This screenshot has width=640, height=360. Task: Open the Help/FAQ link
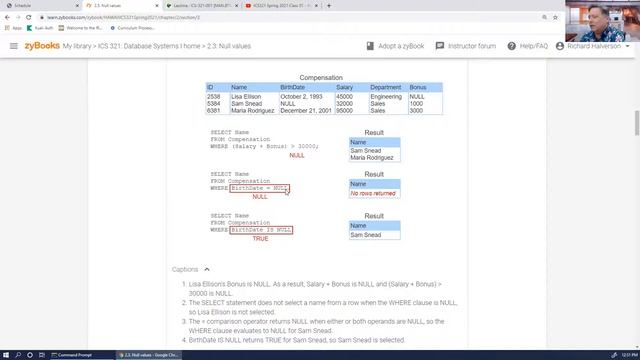(534, 46)
